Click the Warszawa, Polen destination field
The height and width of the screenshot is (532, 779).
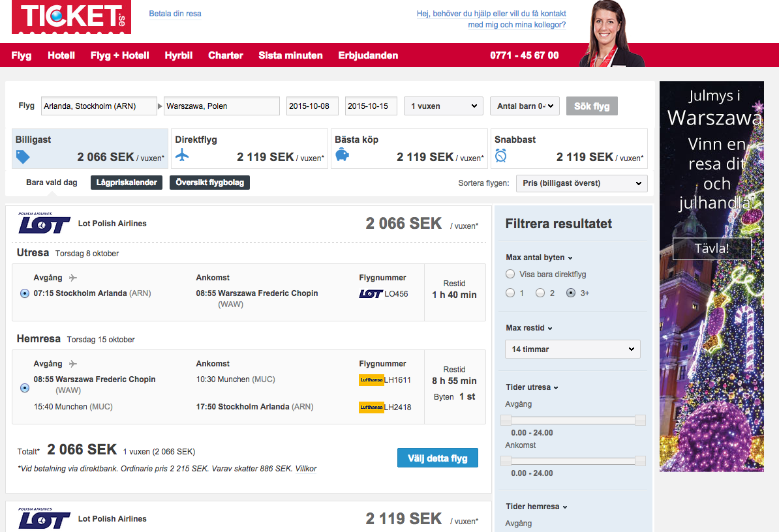[222, 106]
